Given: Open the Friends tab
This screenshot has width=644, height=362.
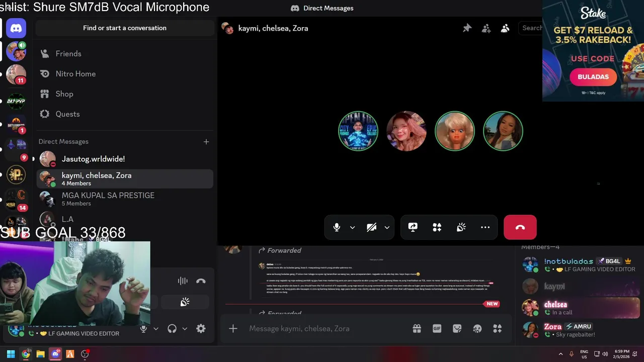Looking at the screenshot, I should point(125,54).
